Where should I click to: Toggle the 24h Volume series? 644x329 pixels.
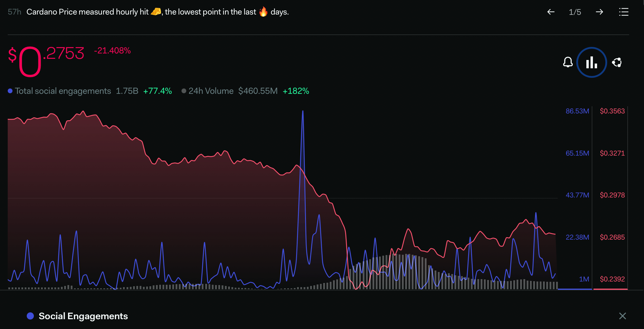(211, 91)
